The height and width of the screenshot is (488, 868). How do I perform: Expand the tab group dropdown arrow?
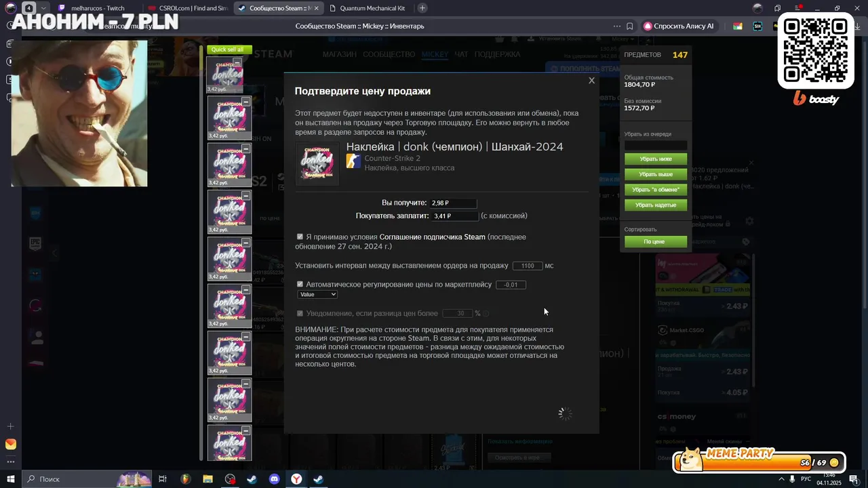point(43,8)
